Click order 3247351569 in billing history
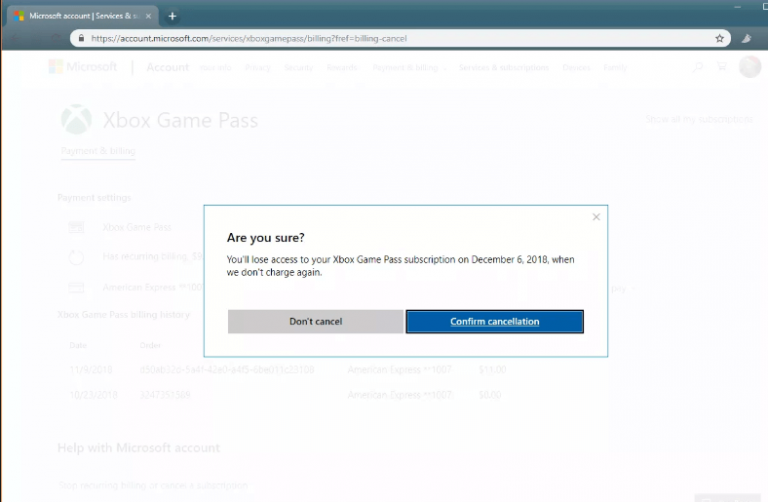The image size is (768, 502). tap(165, 395)
